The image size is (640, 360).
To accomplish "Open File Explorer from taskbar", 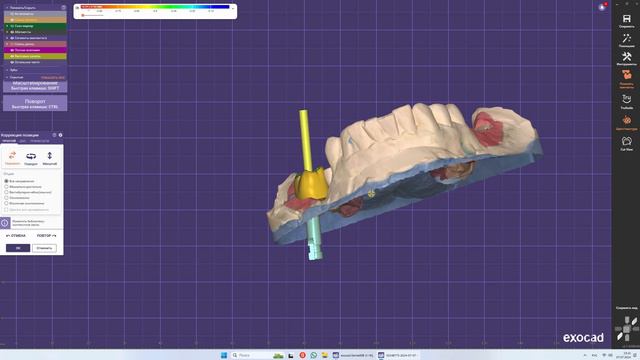I will tap(325, 355).
